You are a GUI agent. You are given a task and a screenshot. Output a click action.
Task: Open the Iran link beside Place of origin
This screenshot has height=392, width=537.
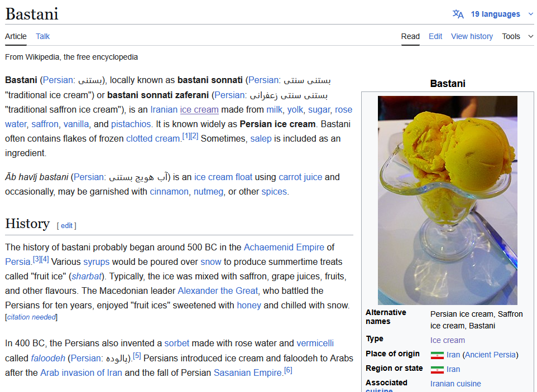click(453, 355)
